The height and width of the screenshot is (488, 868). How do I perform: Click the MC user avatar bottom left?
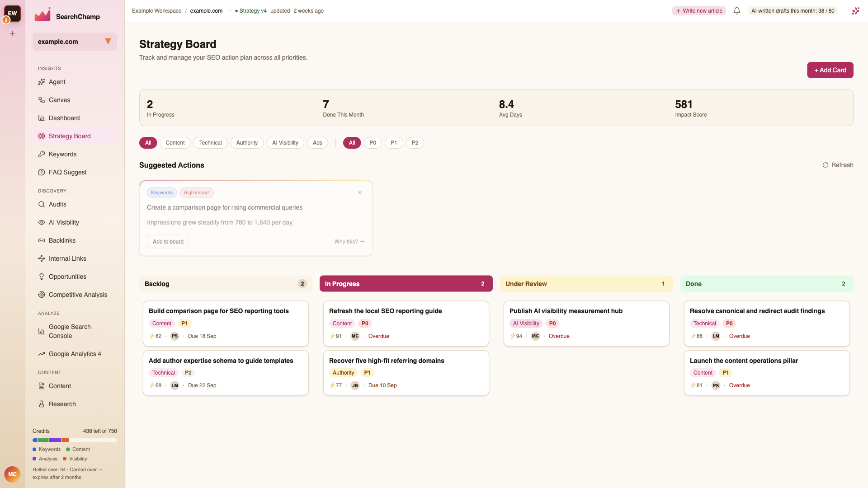tap(13, 474)
